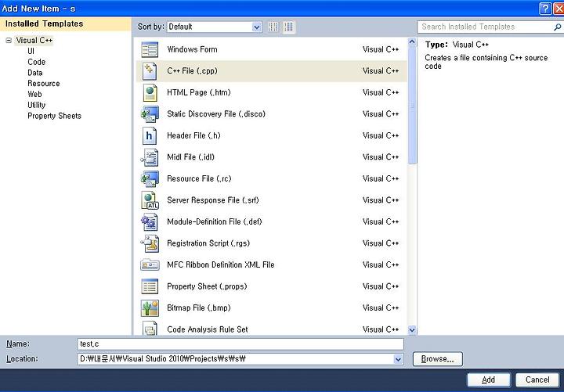Click the Browse... button

pos(437,359)
